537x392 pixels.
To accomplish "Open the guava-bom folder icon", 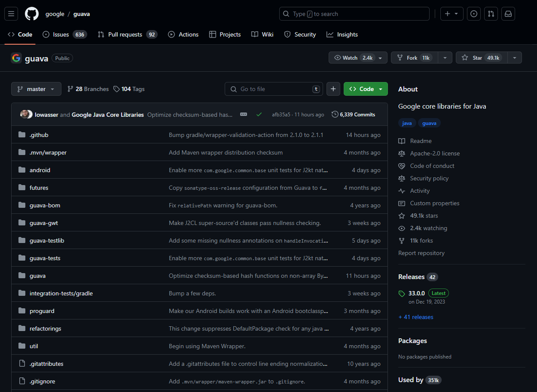I will 22,205.
